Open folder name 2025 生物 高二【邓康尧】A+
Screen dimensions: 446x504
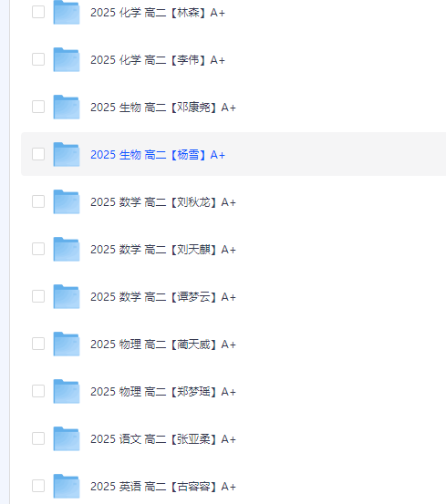[163, 108]
